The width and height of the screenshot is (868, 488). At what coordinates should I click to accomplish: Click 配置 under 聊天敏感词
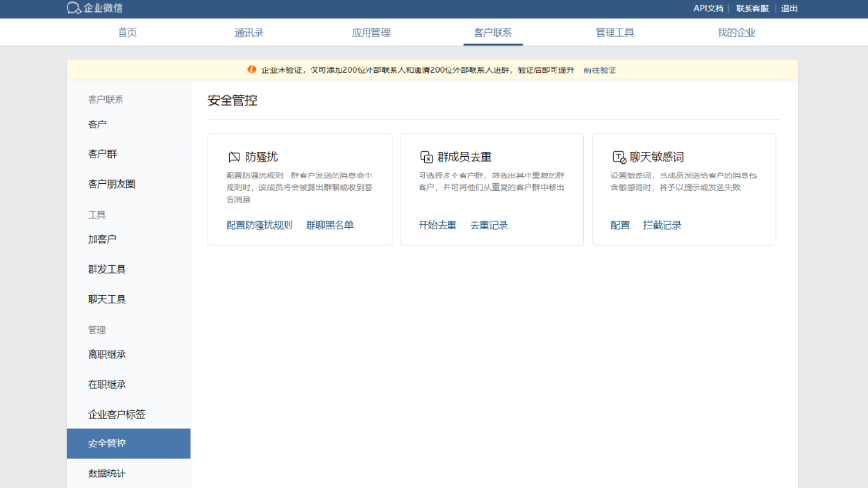tap(620, 225)
